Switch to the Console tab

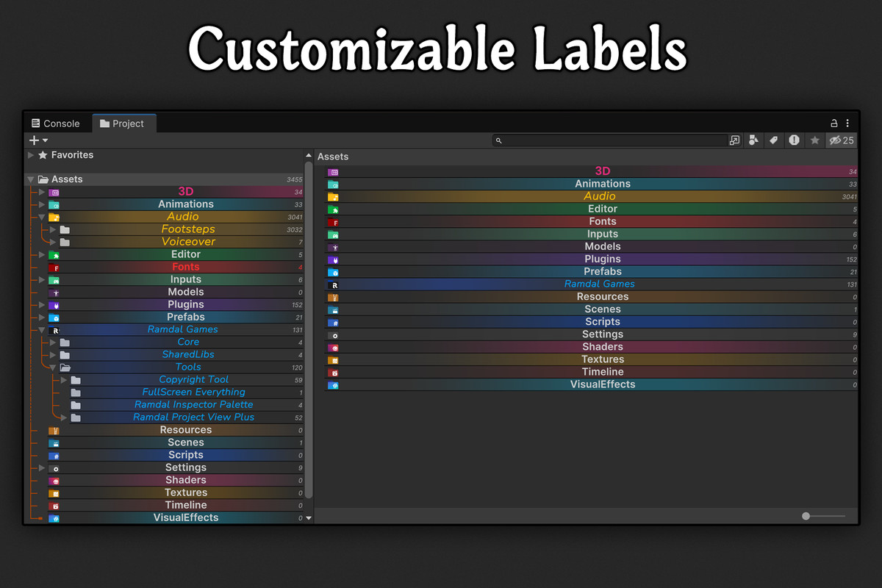(x=55, y=123)
